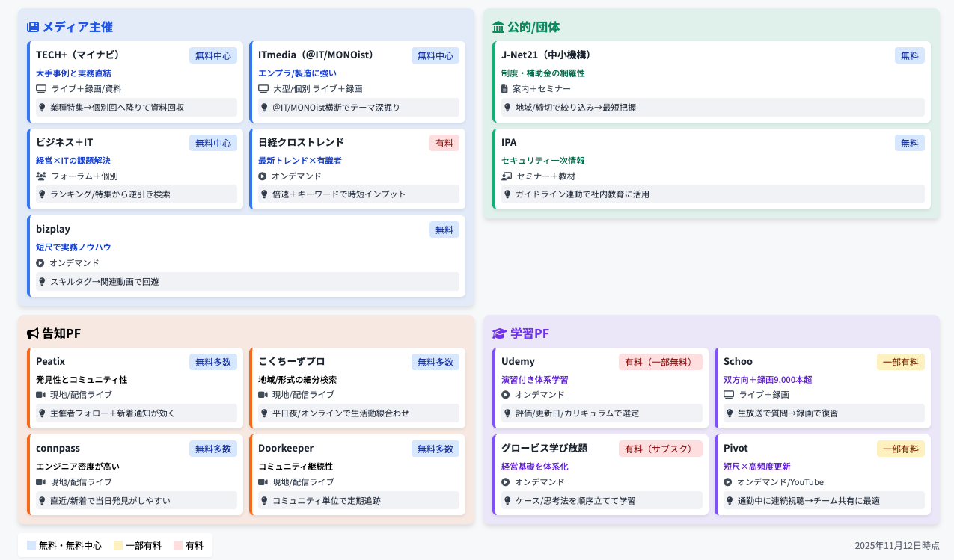Open the ITmedia card title

coord(316,55)
